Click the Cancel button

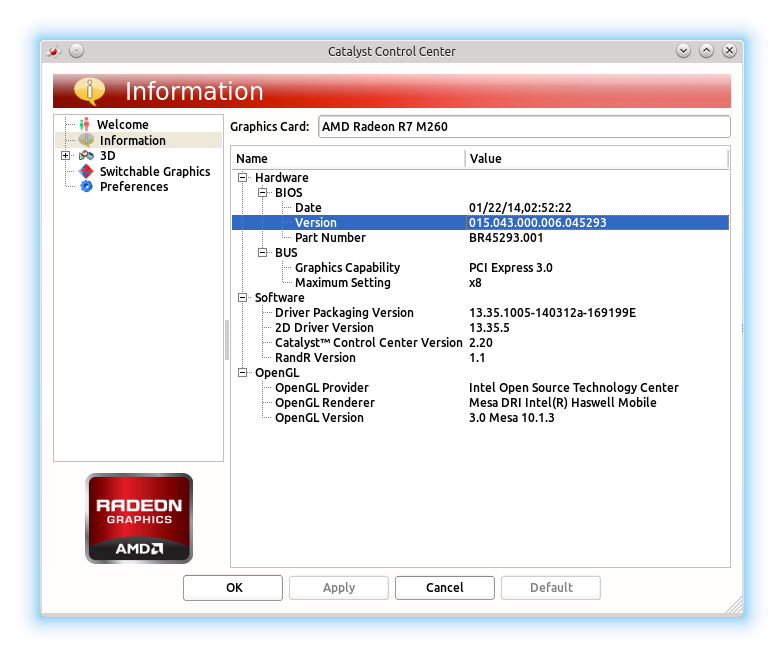coord(445,588)
